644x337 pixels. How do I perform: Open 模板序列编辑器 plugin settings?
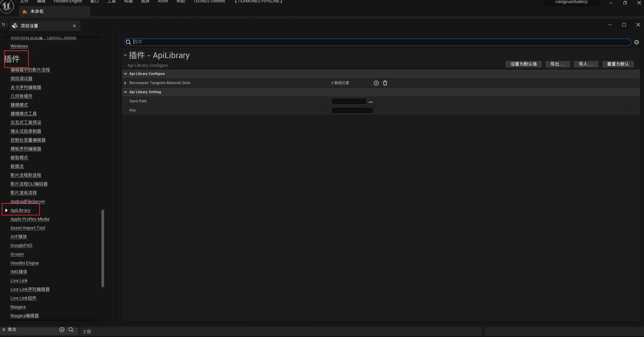(26, 149)
